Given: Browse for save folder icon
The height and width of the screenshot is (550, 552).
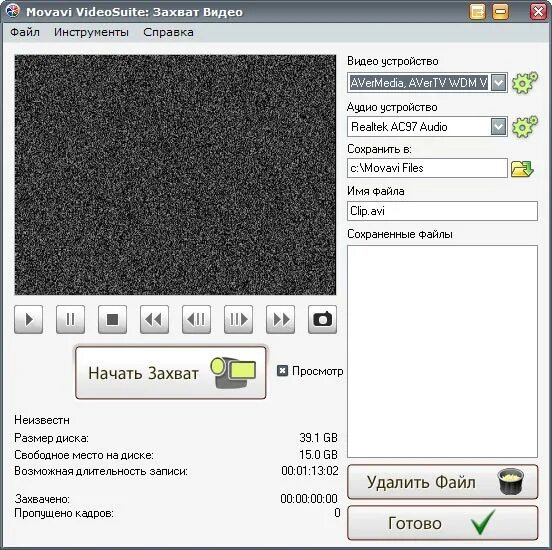Looking at the screenshot, I should 522,169.
